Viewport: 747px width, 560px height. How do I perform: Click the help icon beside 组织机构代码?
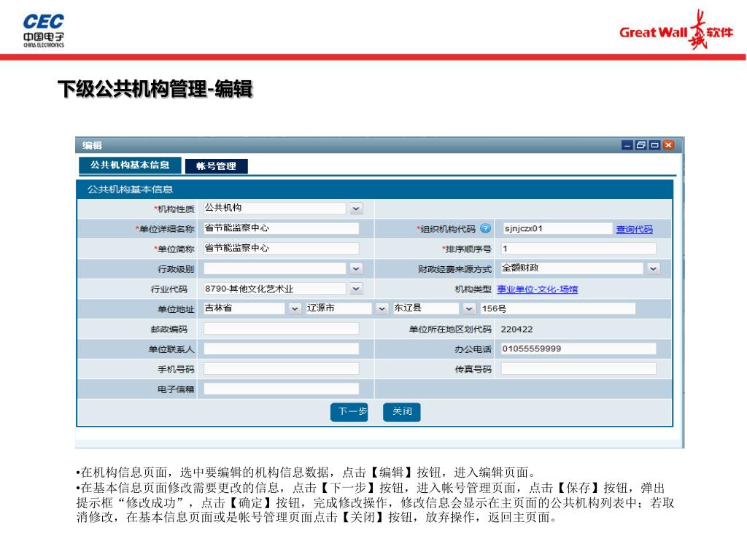click(485, 228)
